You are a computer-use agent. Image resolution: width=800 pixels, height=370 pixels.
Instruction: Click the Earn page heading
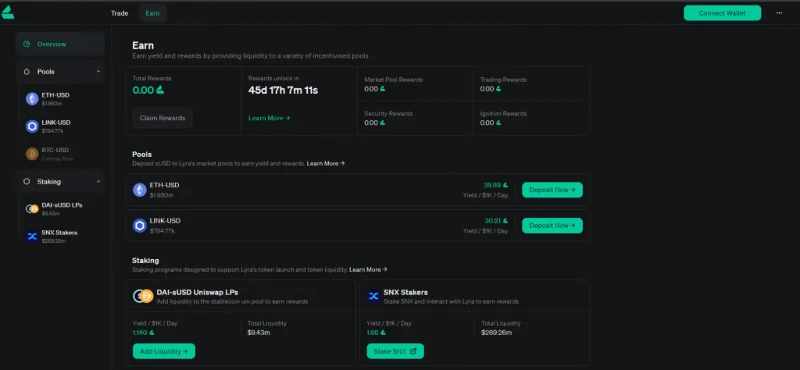pos(143,45)
